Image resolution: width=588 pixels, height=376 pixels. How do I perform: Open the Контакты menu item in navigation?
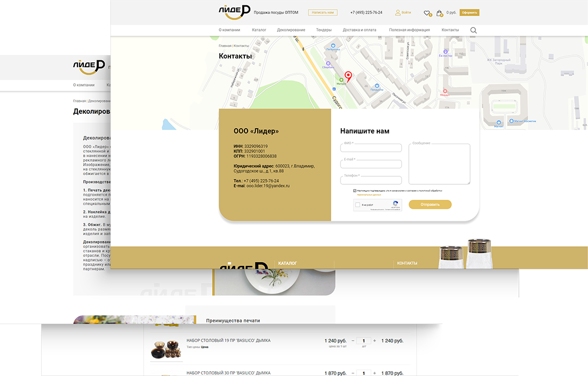point(450,30)
